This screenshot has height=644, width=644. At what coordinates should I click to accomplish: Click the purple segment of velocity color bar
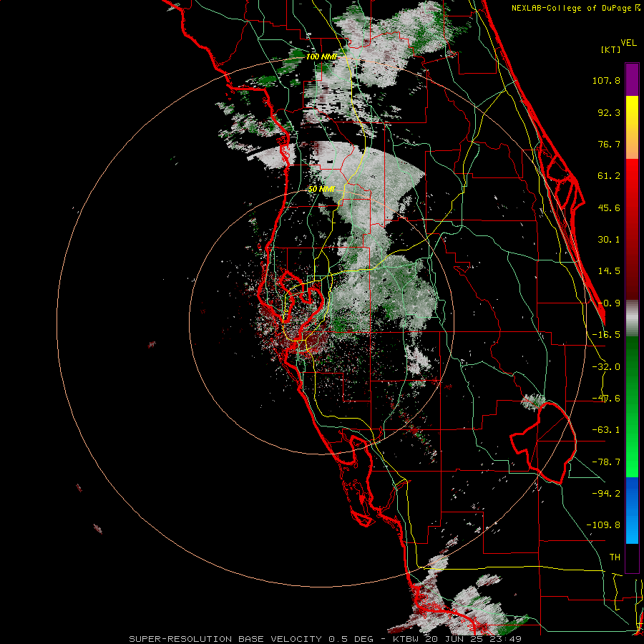click(632, 79)
